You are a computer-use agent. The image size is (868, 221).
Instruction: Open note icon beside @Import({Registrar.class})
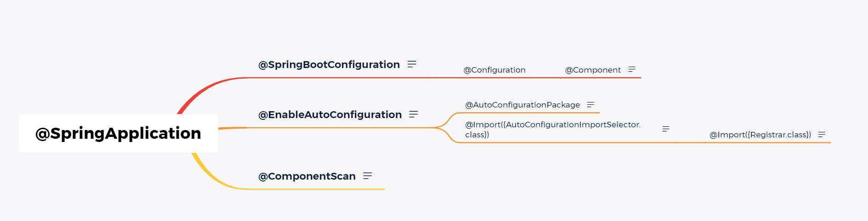click(x=822, y=135)
